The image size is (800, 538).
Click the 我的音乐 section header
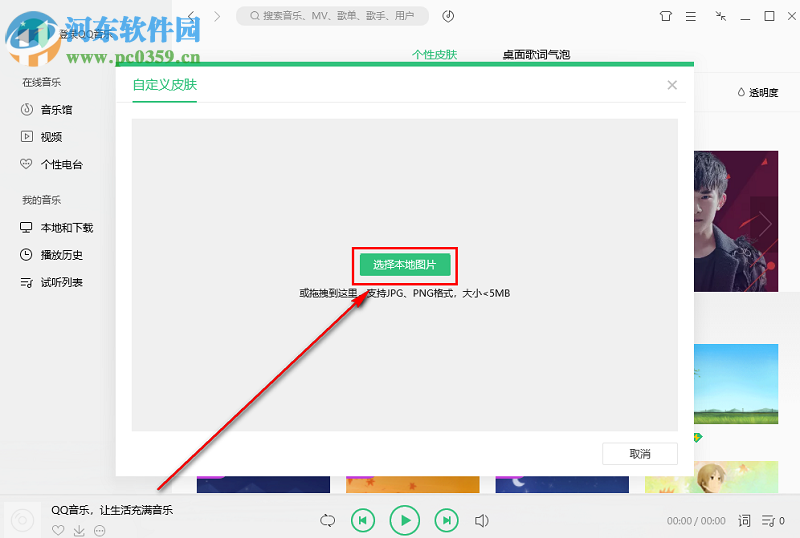tap(41, 200)
